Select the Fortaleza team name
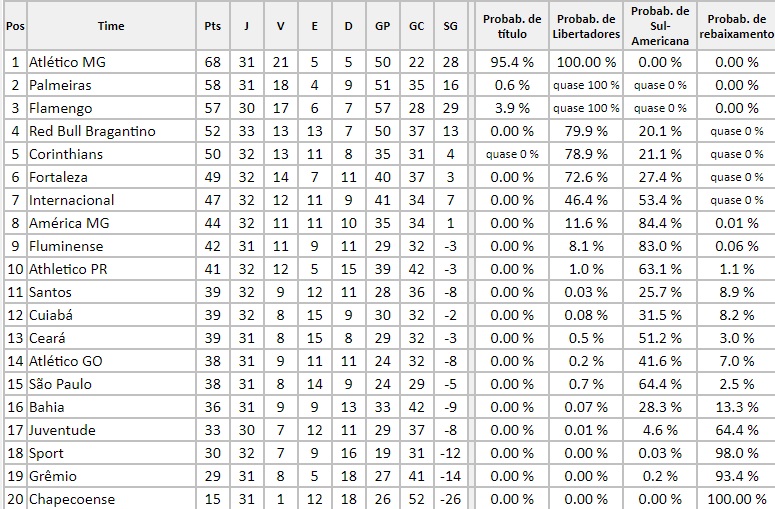Screen dimensions: 775x509 [x=60, y=177]
